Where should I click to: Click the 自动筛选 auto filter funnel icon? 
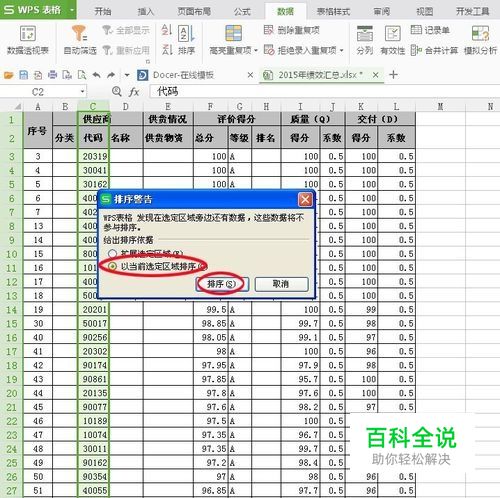(80, 33)
